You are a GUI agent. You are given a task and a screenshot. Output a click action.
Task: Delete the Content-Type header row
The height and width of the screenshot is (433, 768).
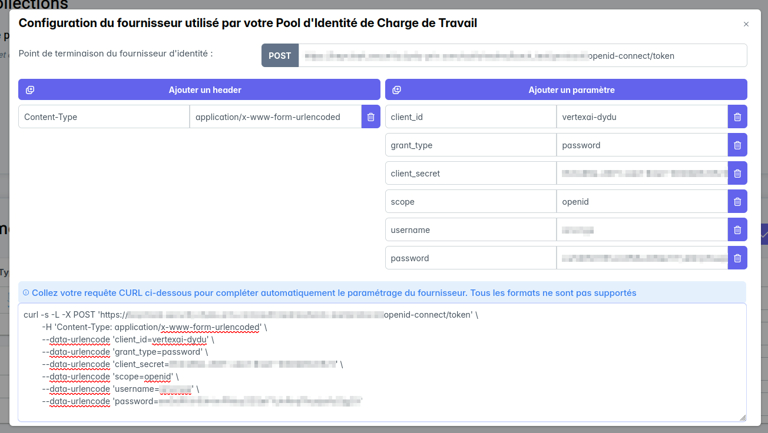coord(371,117)
